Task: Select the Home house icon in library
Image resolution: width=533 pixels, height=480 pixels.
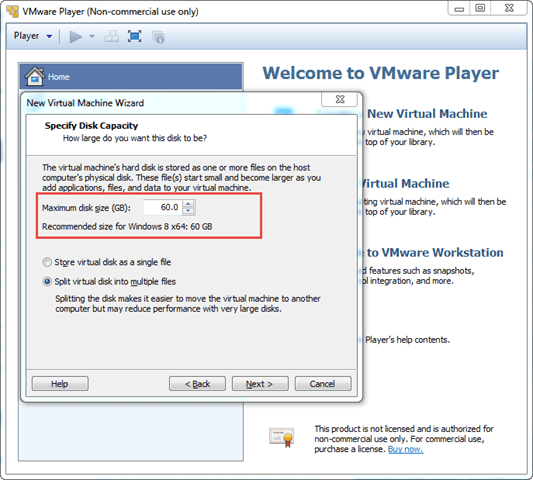Action: click(34, 76)
